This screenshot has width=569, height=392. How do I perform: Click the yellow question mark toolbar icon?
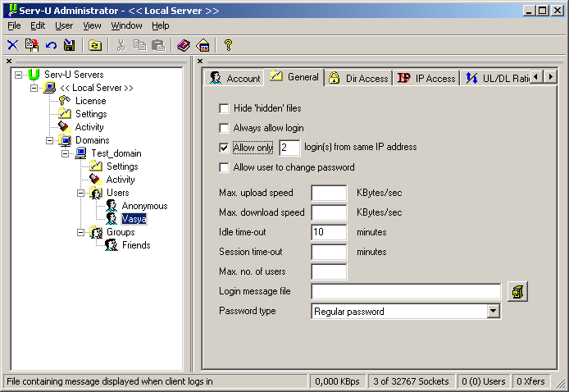tap(229, 45)
